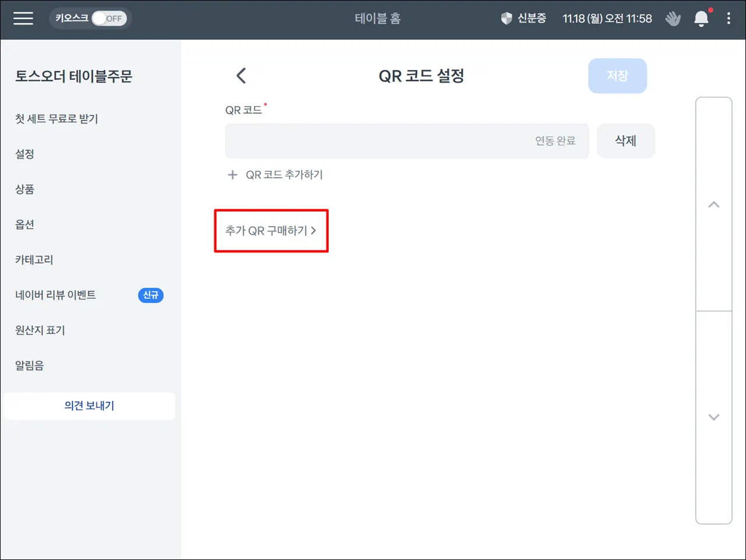Click the date and time text
The width and height of the screenshot is (746, 560).
607,19
